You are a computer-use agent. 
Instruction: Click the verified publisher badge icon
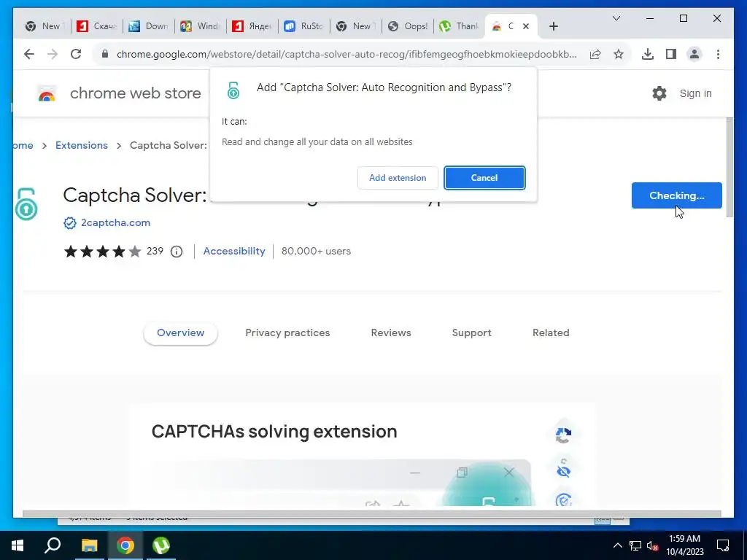[x=70, y=223]
